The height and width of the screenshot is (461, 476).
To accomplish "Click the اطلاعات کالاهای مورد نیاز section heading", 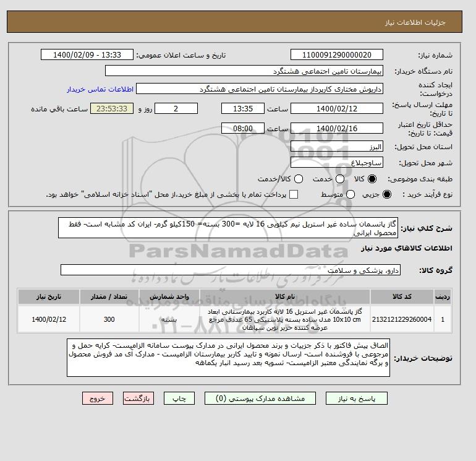I will [407, 248].
